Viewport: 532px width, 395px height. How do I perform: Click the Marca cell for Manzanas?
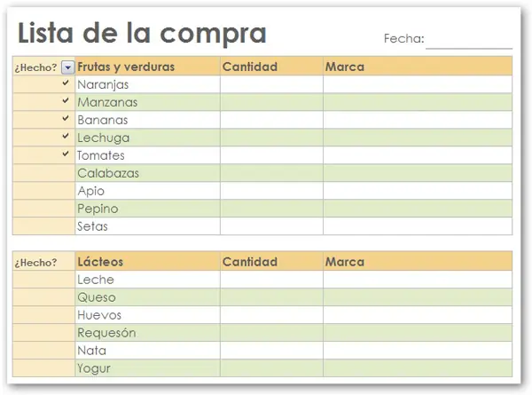click(x=418, y=102)
